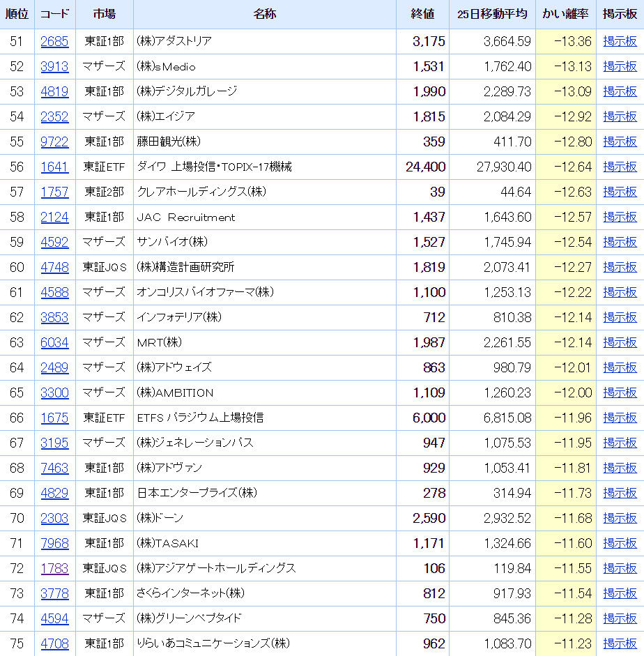This screenshot has width=644, height=656.
Task: Open 掲示板 link for アダストリア row
Action: tap(620, 41)
